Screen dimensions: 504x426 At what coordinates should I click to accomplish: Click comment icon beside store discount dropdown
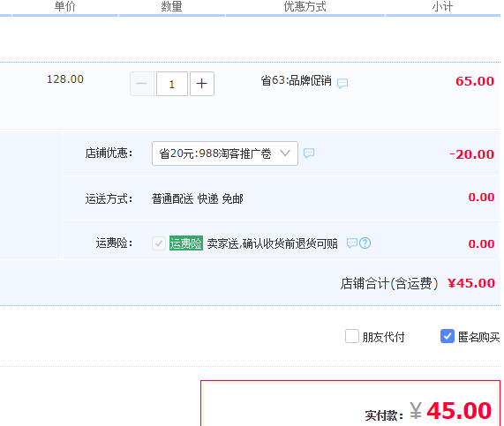coord(309,153)
